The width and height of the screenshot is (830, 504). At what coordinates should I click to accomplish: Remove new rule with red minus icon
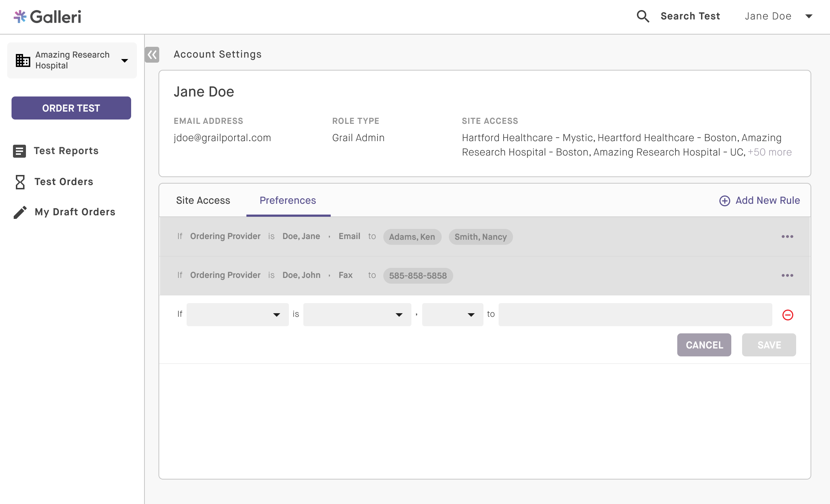coord(787,315)
